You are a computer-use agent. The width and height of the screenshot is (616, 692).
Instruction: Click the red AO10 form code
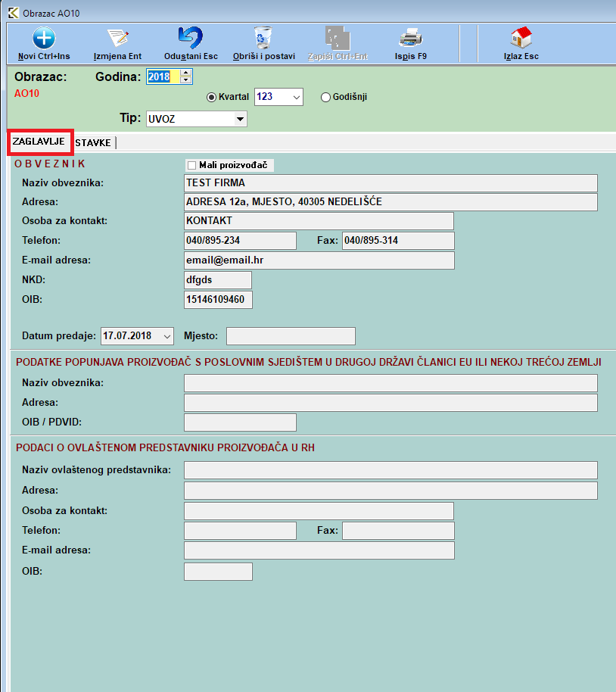coord(27,94)
